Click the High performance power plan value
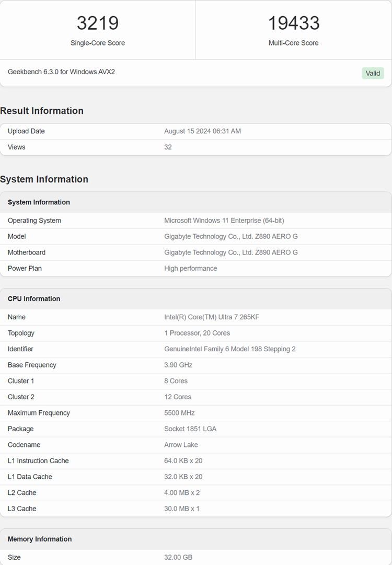 click(190, 268)
